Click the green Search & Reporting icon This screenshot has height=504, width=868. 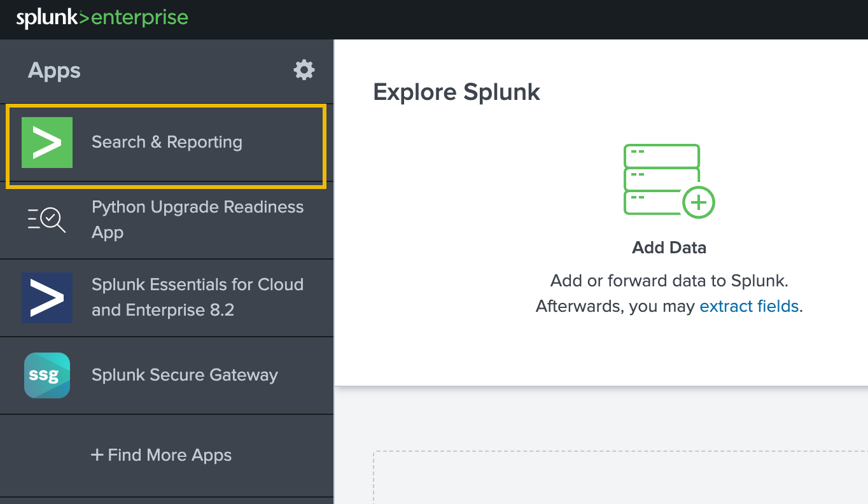pyautogui.click(x=47, y=143)
